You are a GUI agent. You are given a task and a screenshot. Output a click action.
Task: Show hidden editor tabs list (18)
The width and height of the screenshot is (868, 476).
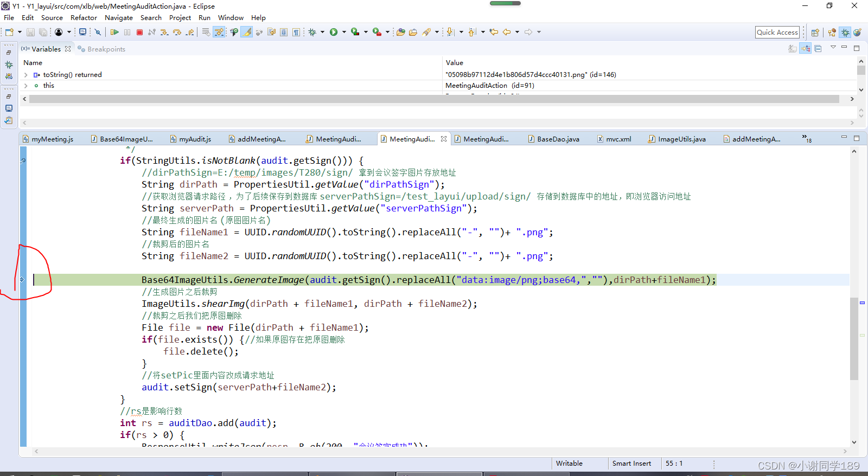tap(806, 139)
